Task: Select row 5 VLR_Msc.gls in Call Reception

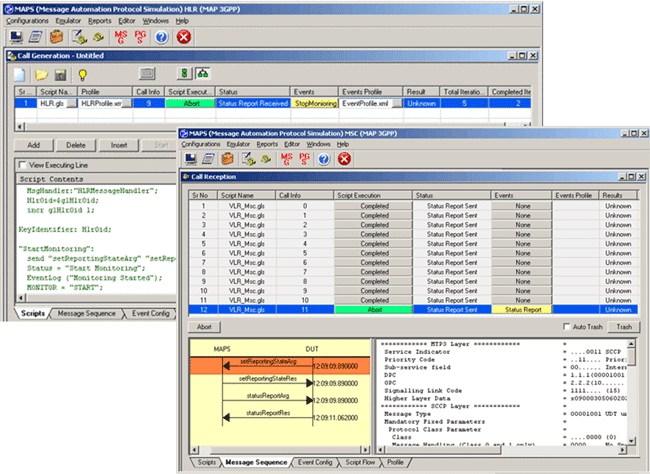Action: (413, 244)
